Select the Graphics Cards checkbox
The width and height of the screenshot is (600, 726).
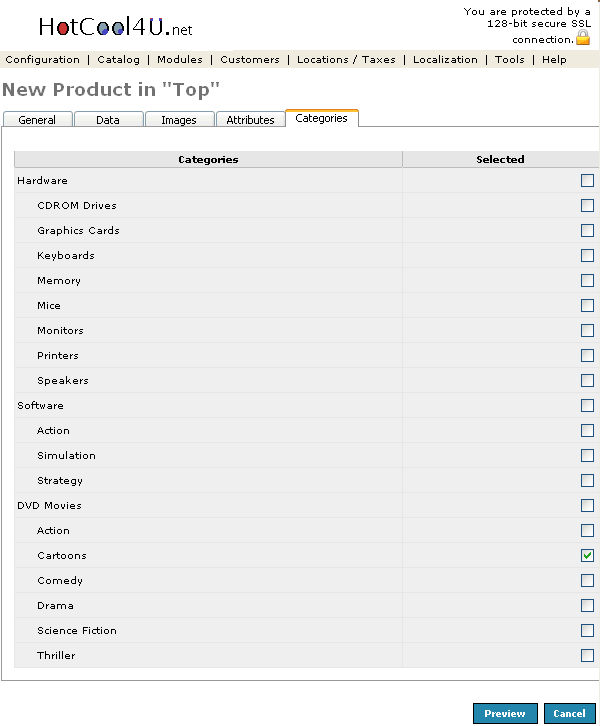587,231
